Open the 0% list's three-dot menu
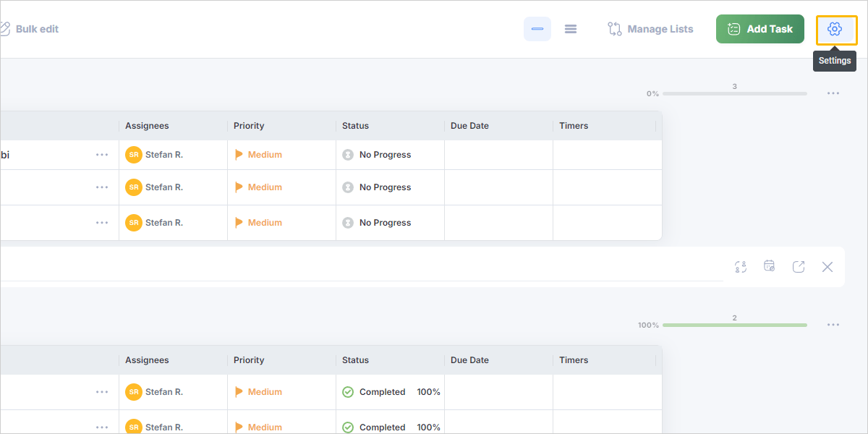Screen dimensions: 868x434 click(833, 93)
